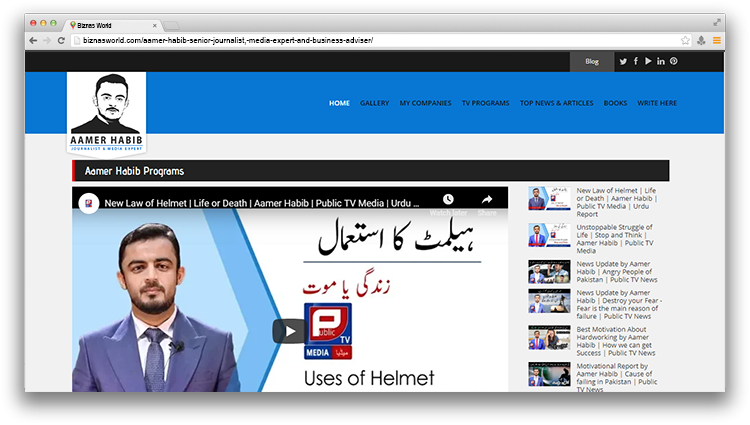Image resolution: width=750 pixels, height=425 pixels.
Task: Open the LinkedIn social icon
Action: click(x=661, y=61)
